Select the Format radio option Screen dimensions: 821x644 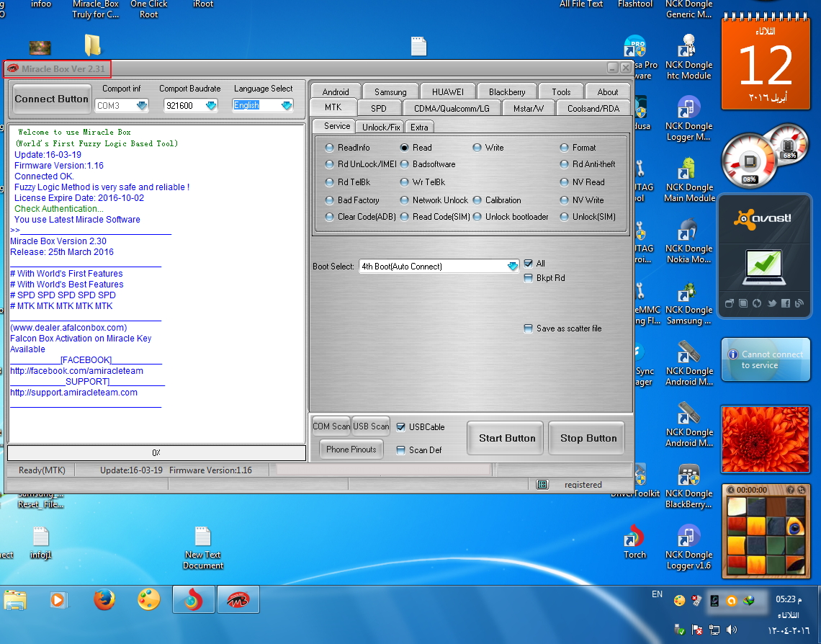564,148
